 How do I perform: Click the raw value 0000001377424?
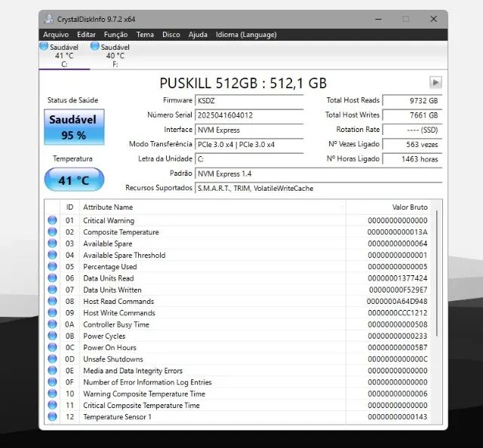[x=398, y=278]
